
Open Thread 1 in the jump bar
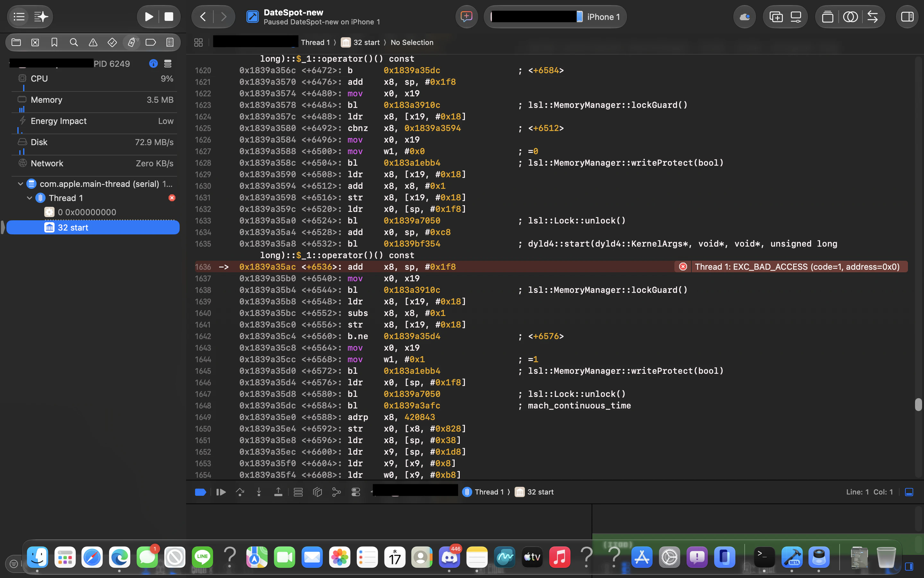click(315, 42)
